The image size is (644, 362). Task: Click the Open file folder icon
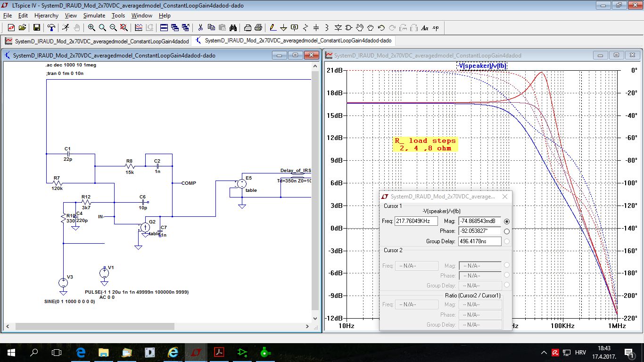[x=22, y=28]
